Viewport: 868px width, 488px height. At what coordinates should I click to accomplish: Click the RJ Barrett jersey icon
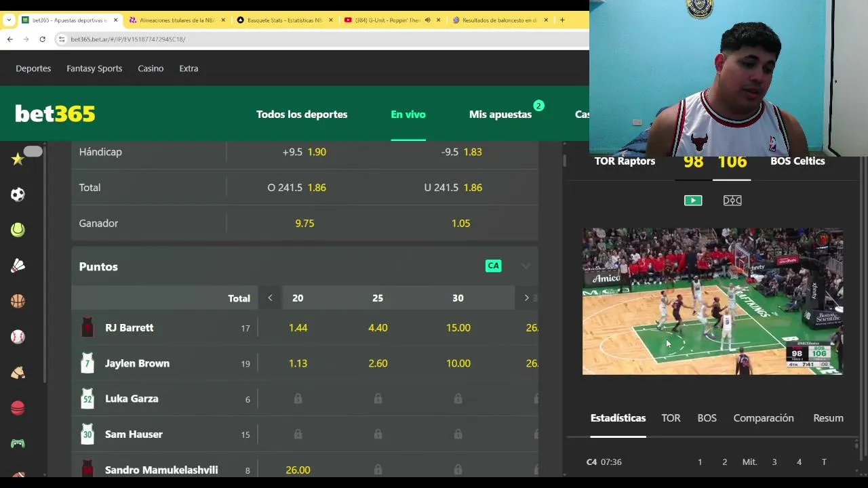(x=87, y=327)
